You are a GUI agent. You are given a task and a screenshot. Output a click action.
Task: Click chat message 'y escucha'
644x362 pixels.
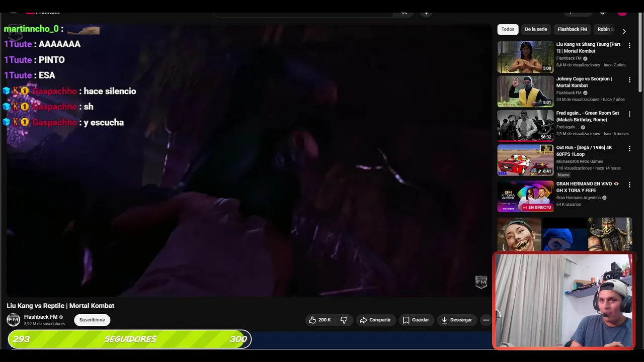pos(104,122)
